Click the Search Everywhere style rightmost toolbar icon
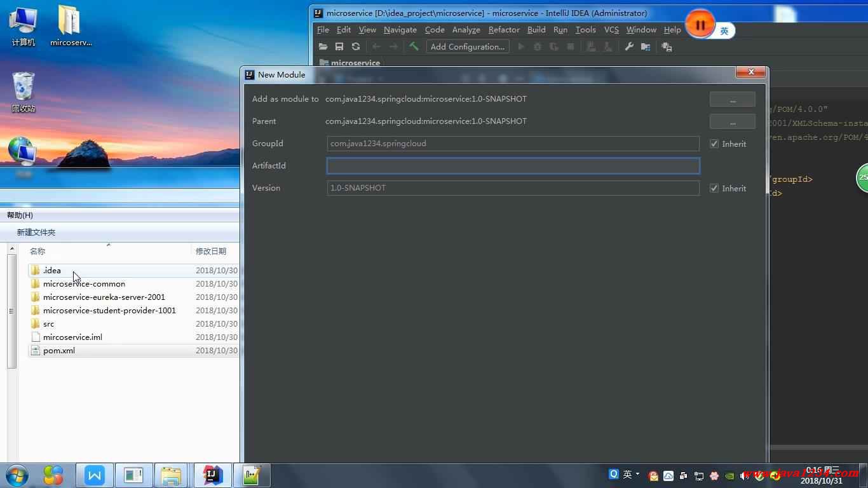This screenshot has width=868, height=488. (x=667, y=46)
